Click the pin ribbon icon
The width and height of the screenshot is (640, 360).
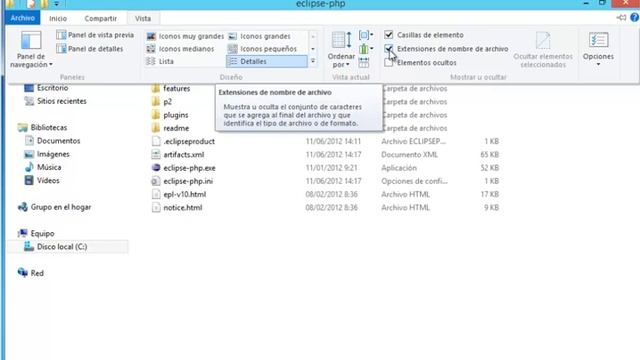tap(621, 18)
